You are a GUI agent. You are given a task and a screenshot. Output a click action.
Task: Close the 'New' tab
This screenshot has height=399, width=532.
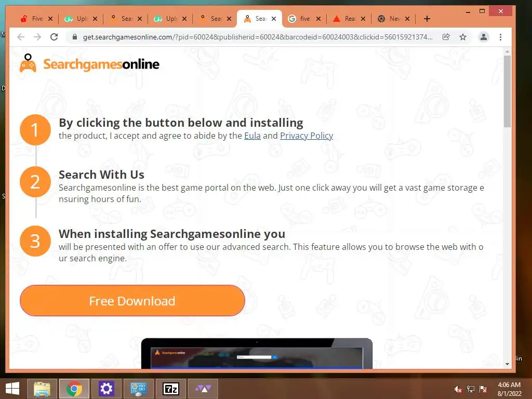(407, 19)
